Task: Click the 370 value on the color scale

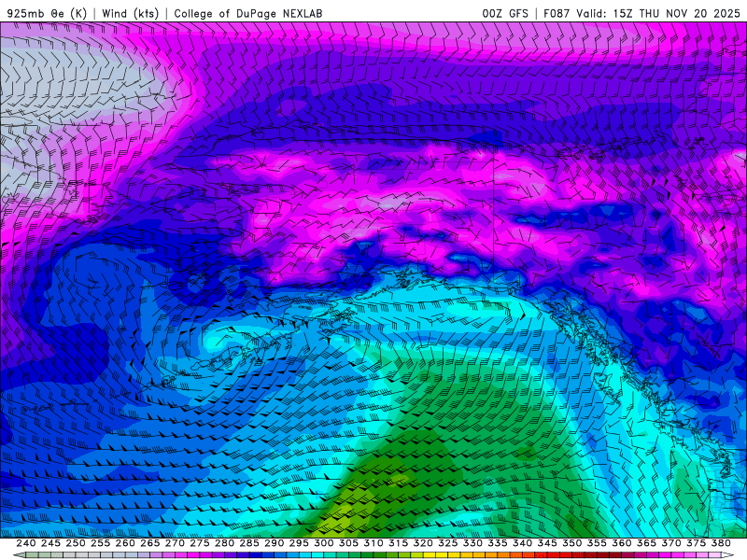Action: [670, 543]
